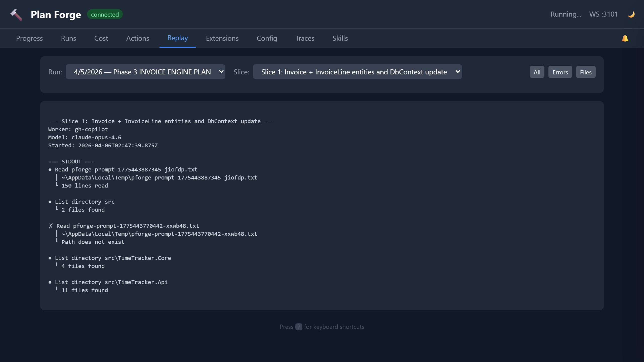Image resolution: width=644 pixels, height=362 pixels.
Task: Open the Runs tab
Action: 68,38
